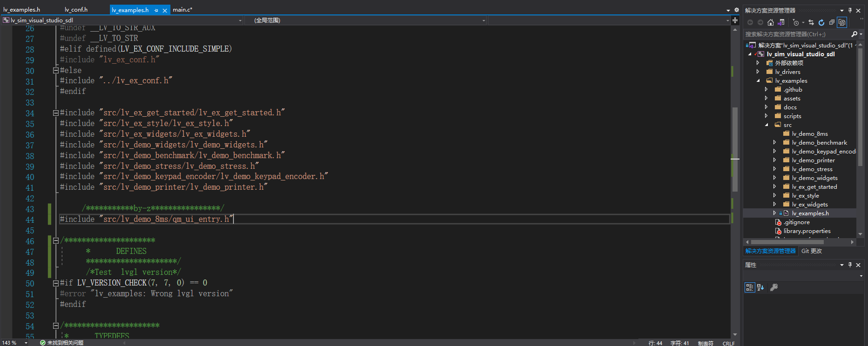Open the editor tab list dropdown arrow
Screen dimensions: 868x346
(728, 10)
